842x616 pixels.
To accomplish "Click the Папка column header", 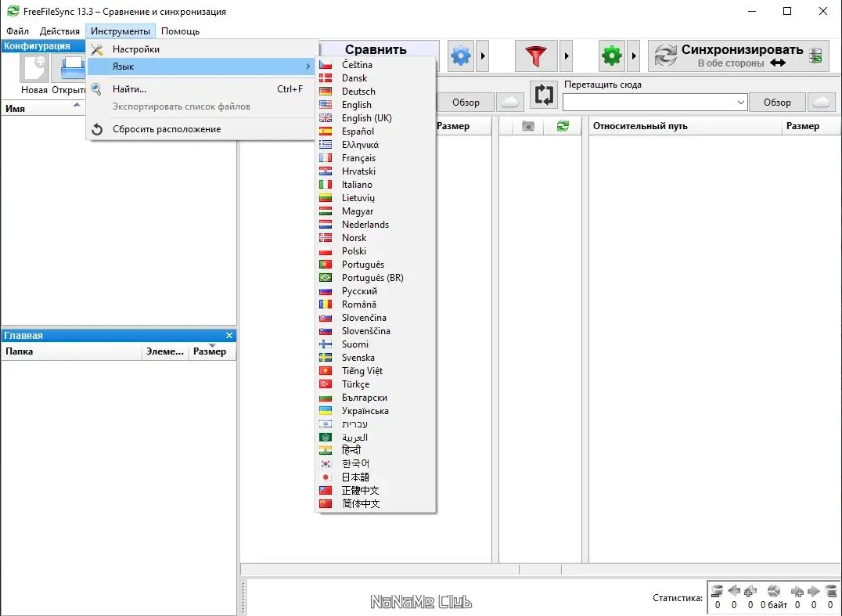I will click(x=71, y=351).
